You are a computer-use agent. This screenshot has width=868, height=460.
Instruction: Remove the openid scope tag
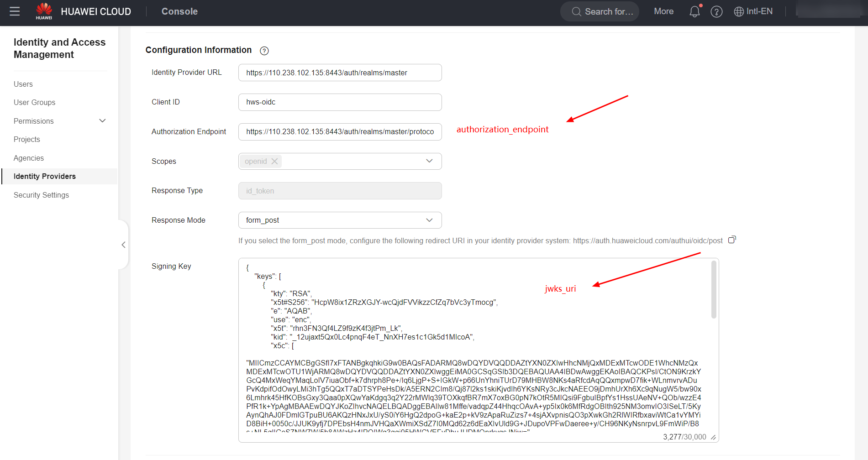(274, 161)
